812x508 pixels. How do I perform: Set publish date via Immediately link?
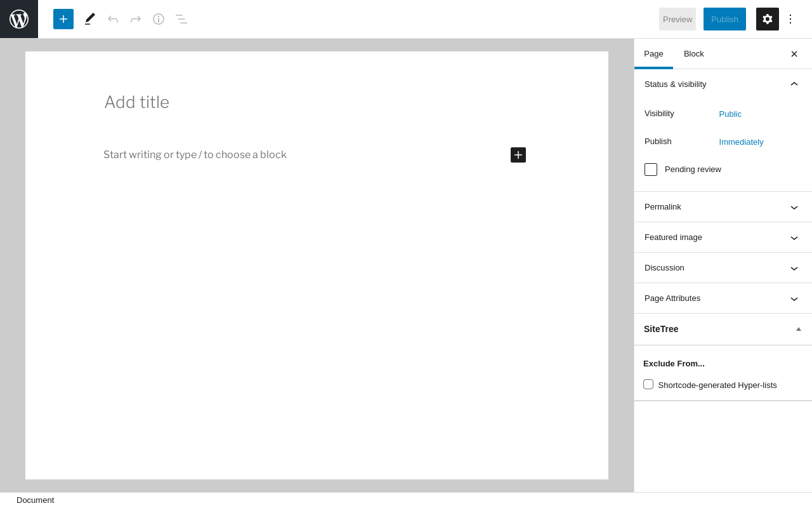click(741, 142)
